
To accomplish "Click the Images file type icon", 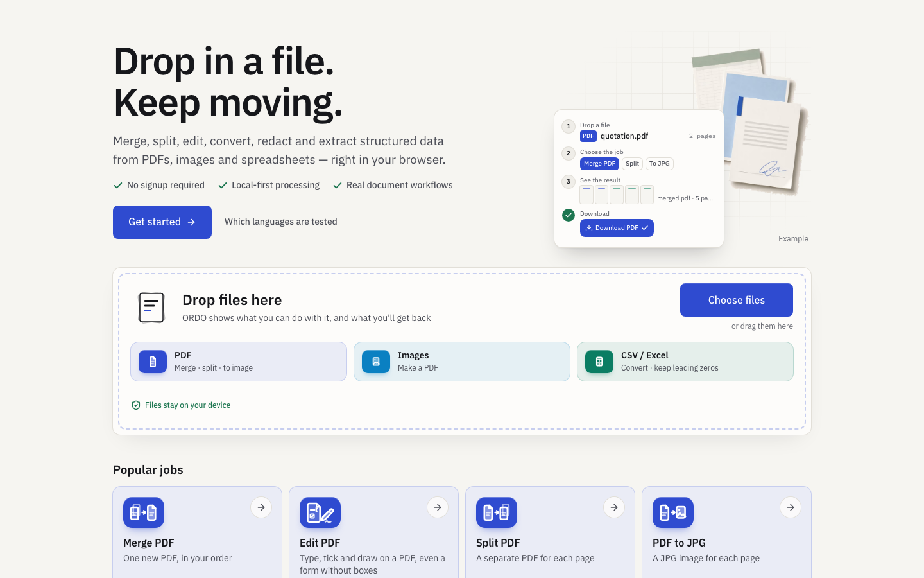I will (376, 362).
